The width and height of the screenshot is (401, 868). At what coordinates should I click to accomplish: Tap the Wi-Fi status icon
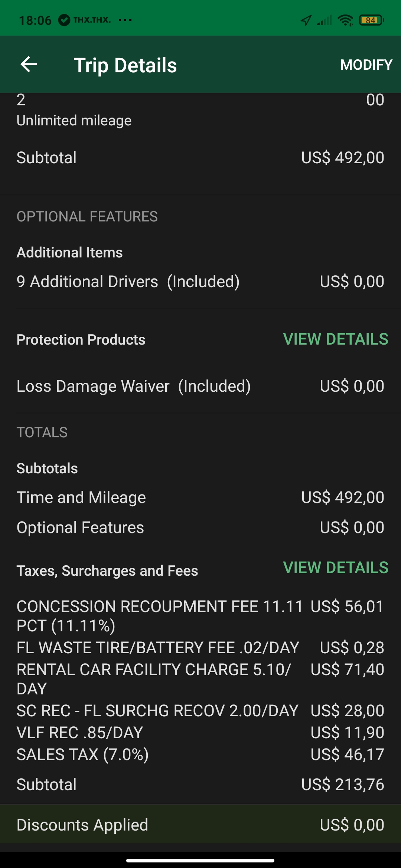(346, 20)
